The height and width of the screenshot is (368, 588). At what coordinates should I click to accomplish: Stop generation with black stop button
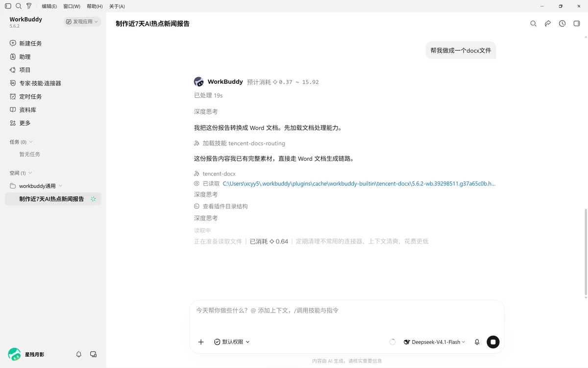(493, 342)
